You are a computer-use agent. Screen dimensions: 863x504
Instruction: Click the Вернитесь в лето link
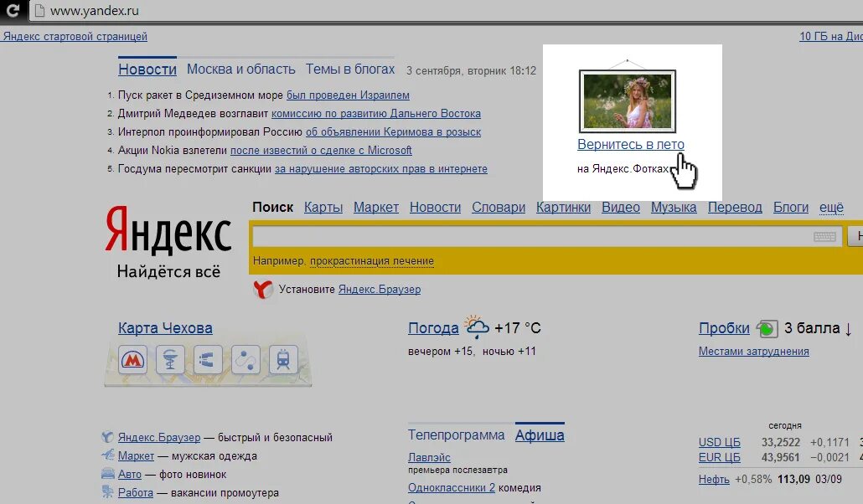pyautogui.click(x=630, y=144)
